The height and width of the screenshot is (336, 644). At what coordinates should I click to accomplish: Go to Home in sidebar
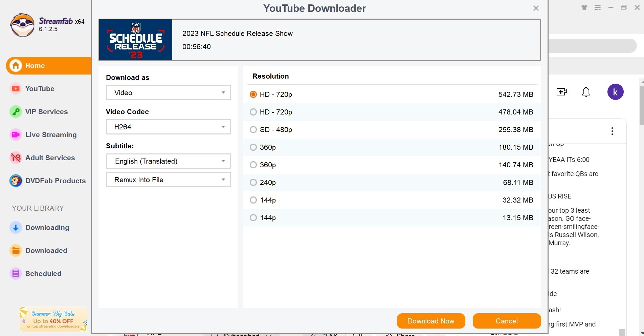pyautogui.click(x=49, y=66)
